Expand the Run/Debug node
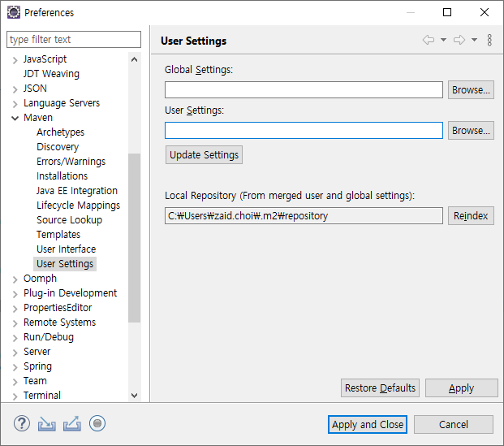This screenshot has height=446, width=504. [15, 338]
